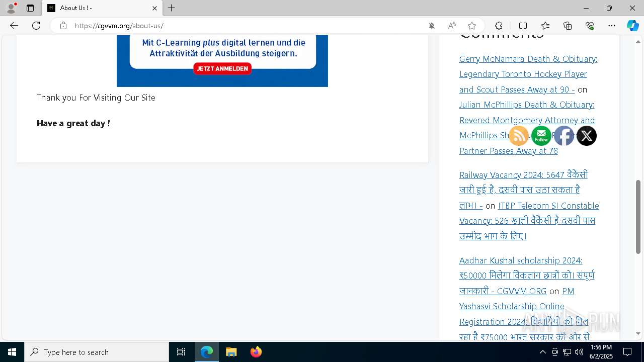Open the PM Yashasvi Scholarship Online Registration link

pos(524,314)
